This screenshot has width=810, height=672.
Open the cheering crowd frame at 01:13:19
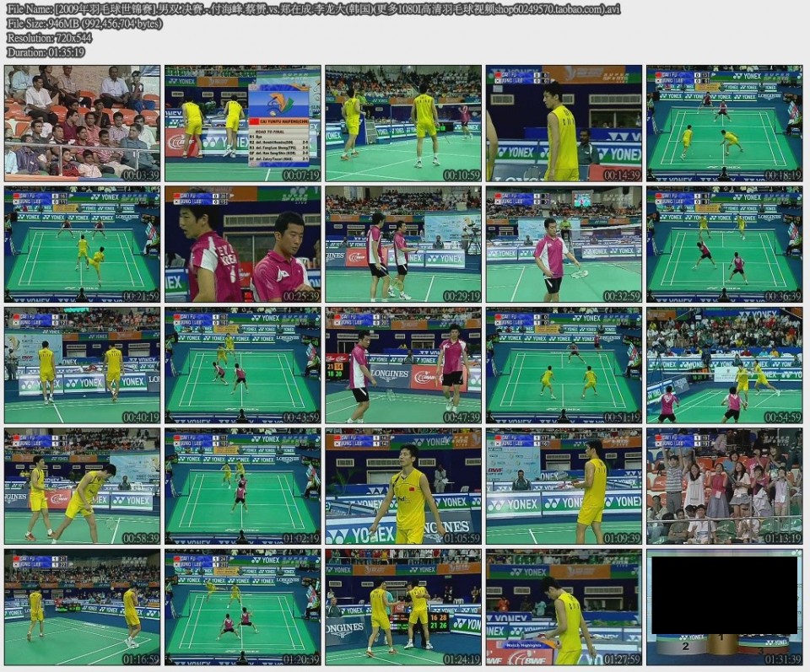(x=725, y=487)
